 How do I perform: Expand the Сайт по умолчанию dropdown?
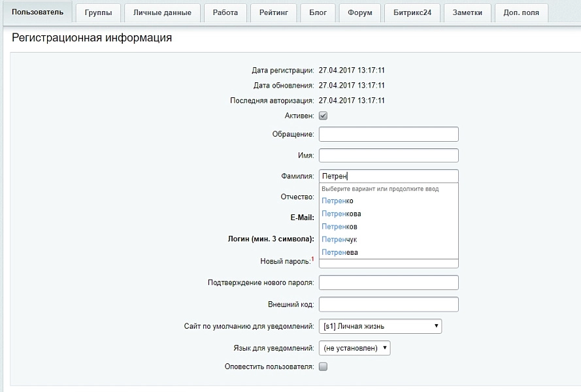click(x=380, y=326)
